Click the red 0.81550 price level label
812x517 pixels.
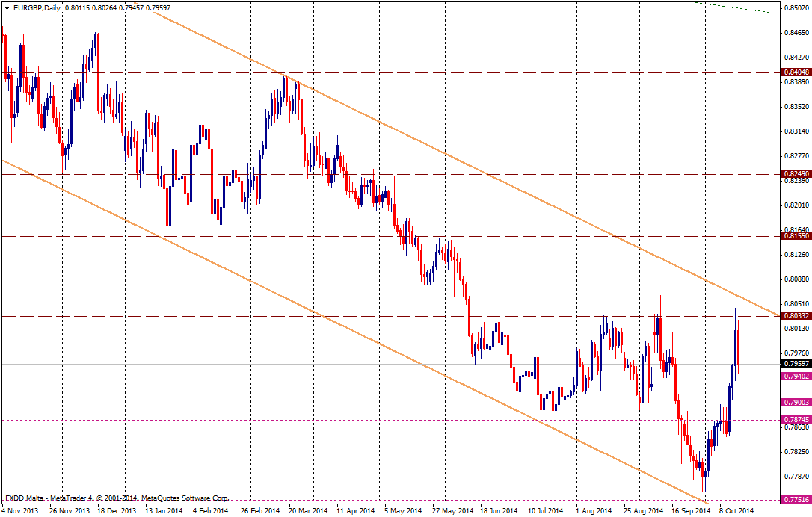[x=796, y=235]
